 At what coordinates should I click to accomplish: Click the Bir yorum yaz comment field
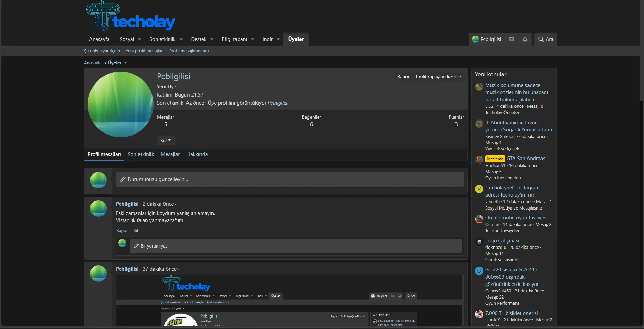[296, 246]
